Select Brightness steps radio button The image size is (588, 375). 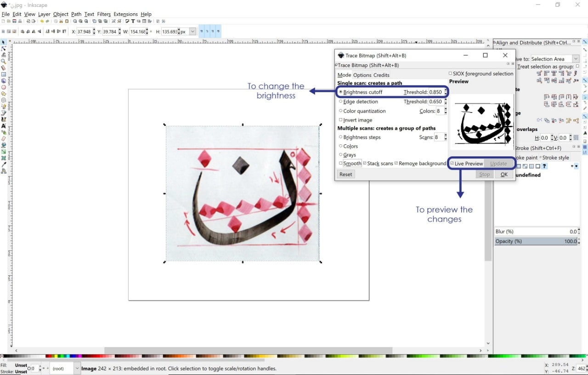tap(340, 137)
